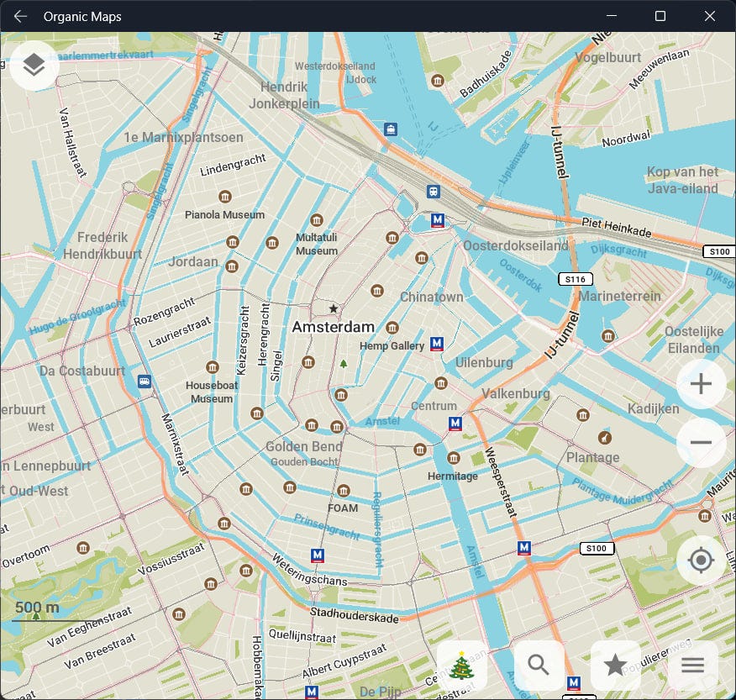Click the back arrow in title bar
The image size is (736, 700).
coord(20,15)
